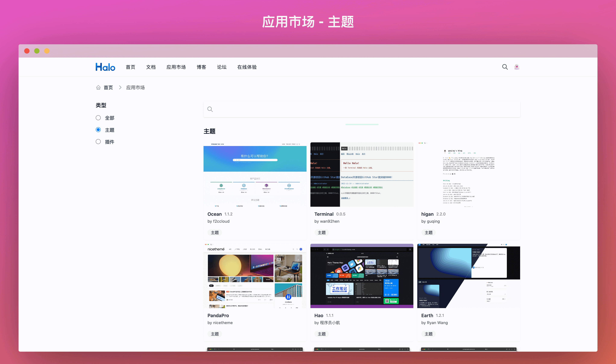
Task: Click the 首页 breadcrumb link
Action: 108,88
